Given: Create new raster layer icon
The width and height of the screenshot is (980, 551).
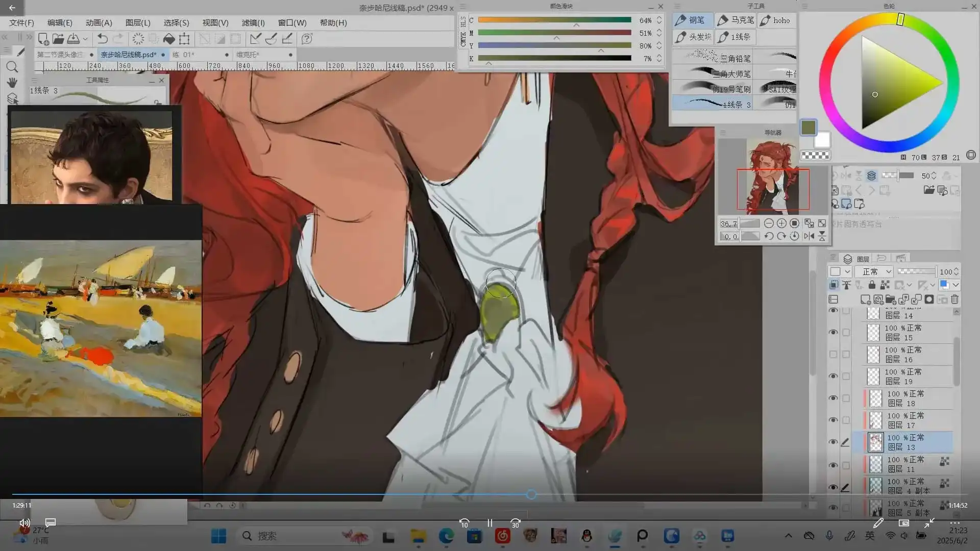Looking at the screenshot, I should tap(865, 299).
